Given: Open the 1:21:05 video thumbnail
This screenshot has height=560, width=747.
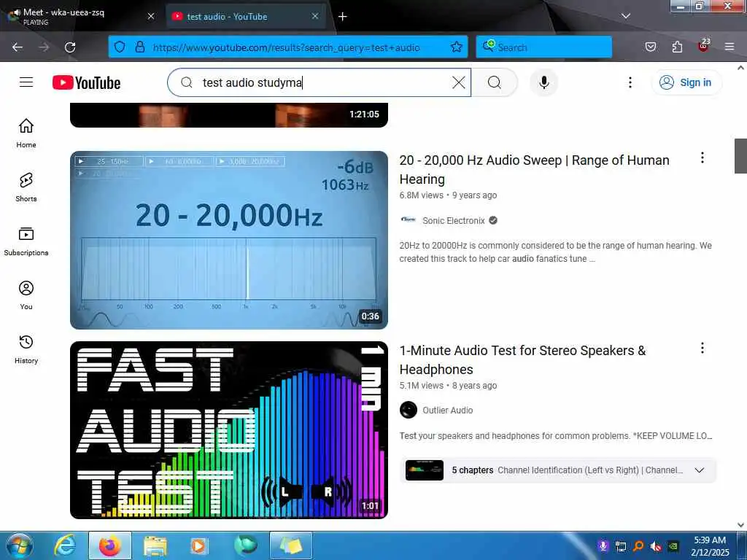Looking at the screenshot, I should tap(228, 114).
